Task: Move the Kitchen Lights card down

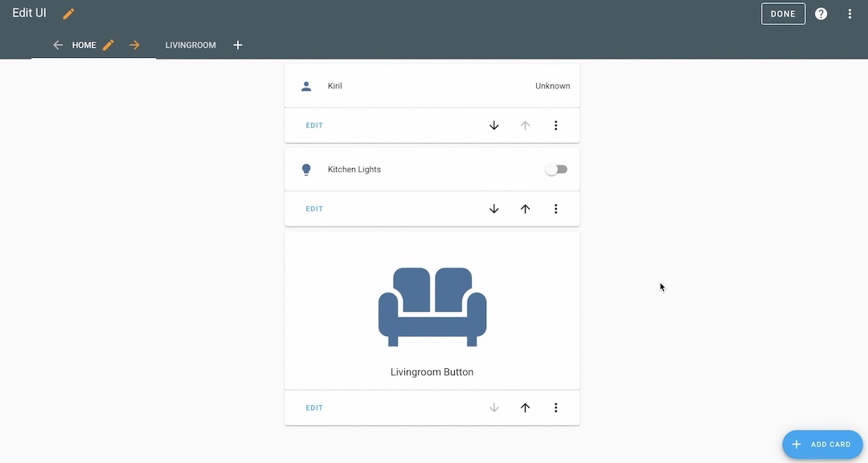Action: [x=493, y=209]
